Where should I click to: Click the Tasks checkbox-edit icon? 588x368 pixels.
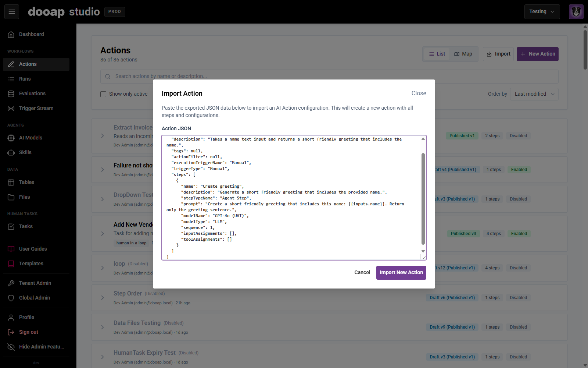[x=11, y=226]
